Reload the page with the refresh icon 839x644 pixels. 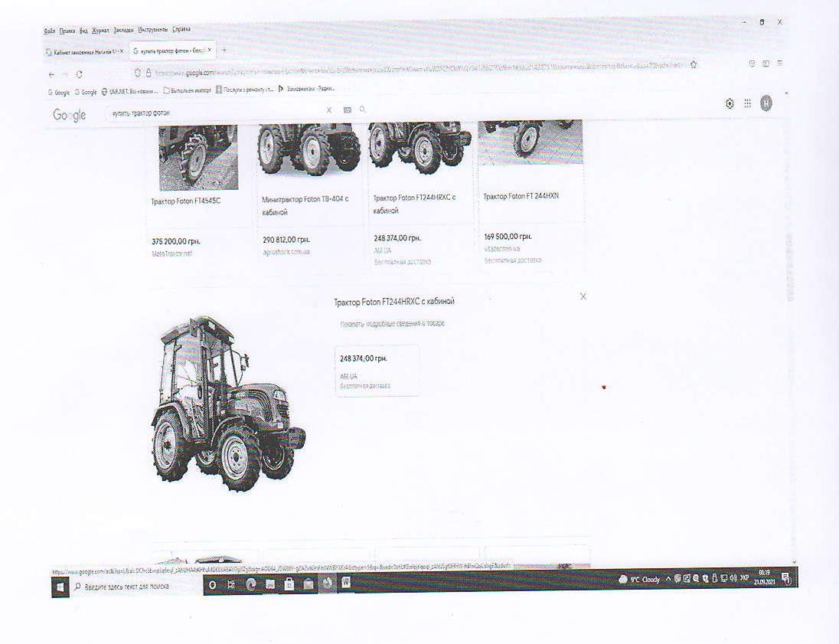[79, 74]
